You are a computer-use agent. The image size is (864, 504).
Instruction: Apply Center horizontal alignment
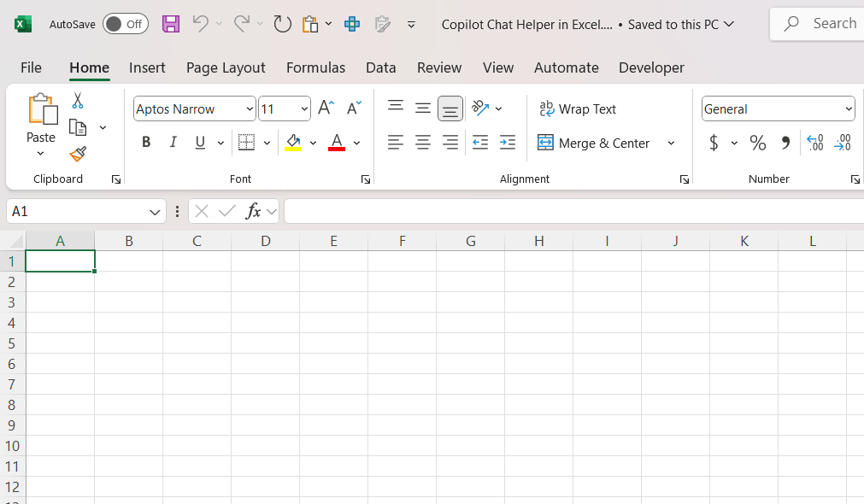coord(423,143)
